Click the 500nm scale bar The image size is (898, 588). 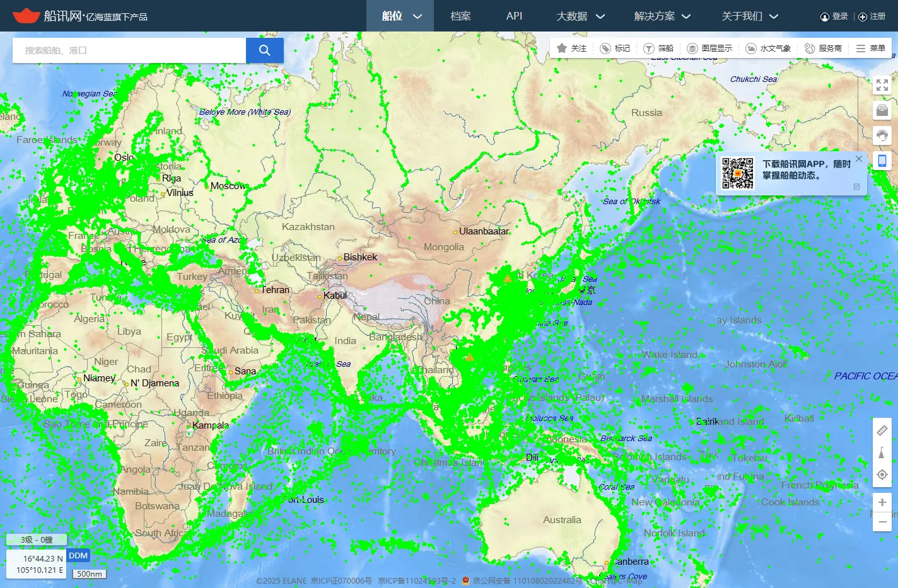point(90,574)
